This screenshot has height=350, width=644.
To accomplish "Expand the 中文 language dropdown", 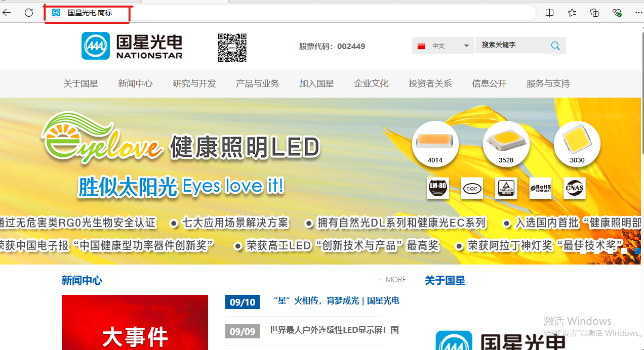I will tap(442, 45).
